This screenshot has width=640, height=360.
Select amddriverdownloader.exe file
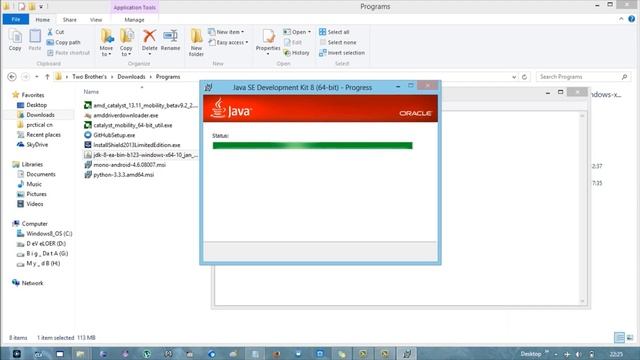[121, 116]
